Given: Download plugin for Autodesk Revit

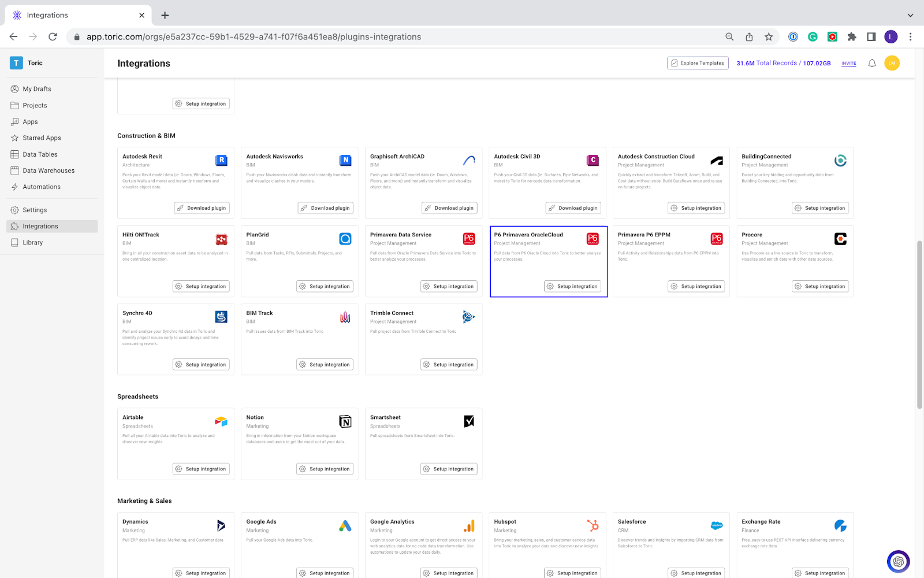Looking at the screenshot, I should click(202, 208).
